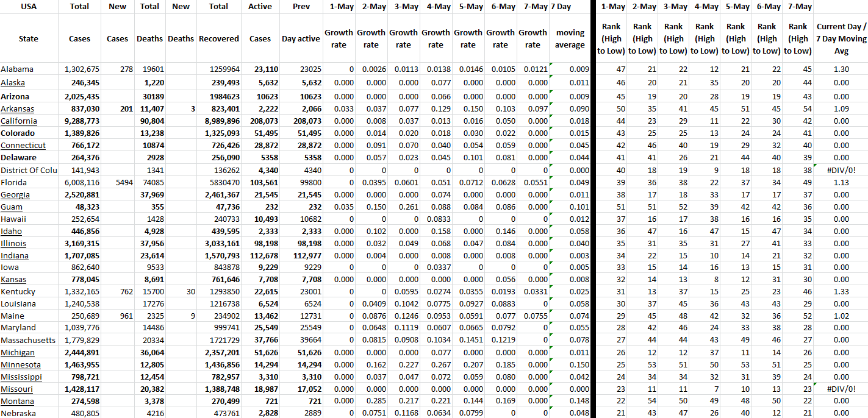Open the Georgia hyperlink
The width and height of the screenshot is (868, 418).
pos(15,195)
